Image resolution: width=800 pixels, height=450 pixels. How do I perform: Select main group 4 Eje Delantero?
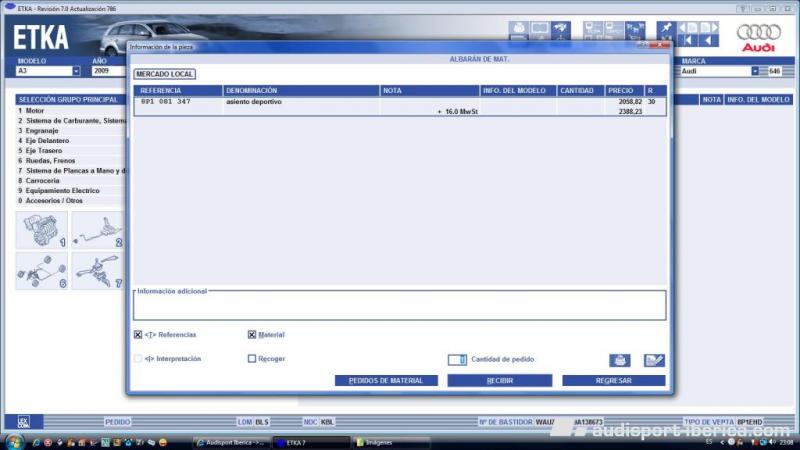[71, 141]
